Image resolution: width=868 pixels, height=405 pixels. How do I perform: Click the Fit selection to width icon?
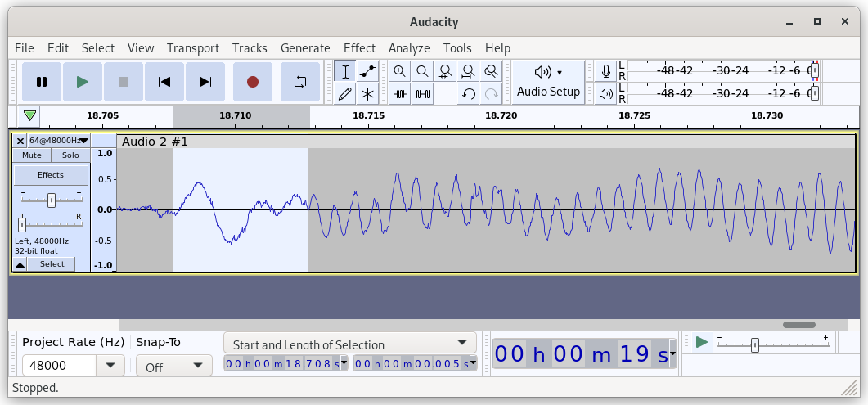445,71
